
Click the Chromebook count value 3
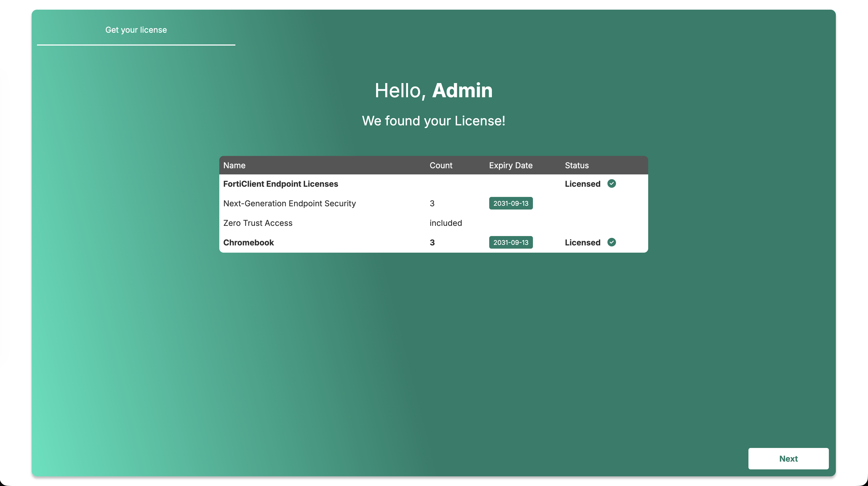432,242
